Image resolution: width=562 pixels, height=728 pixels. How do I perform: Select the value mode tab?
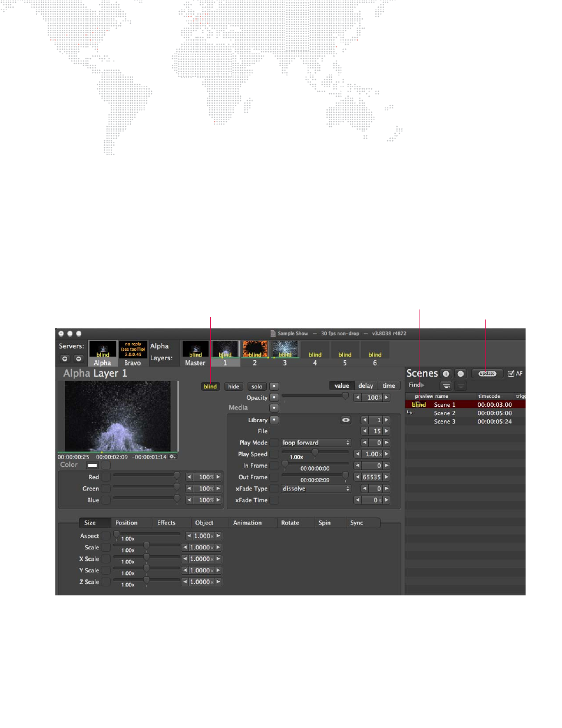coord(342,386)
